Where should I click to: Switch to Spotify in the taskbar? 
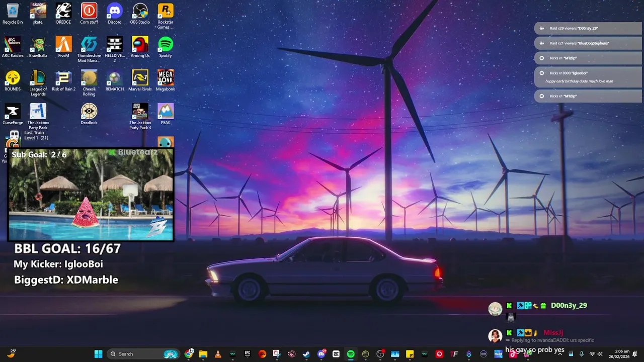click(x=351, y=354)
